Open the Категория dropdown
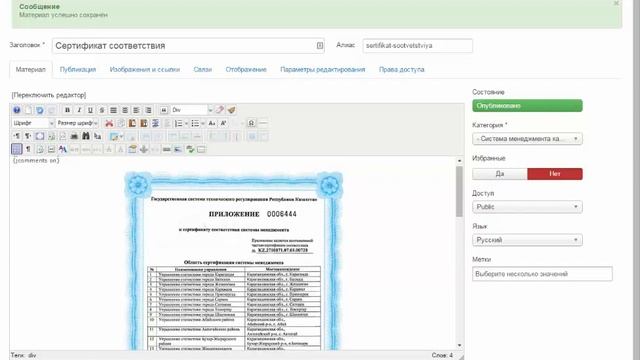640x360 pixels. 527,139
